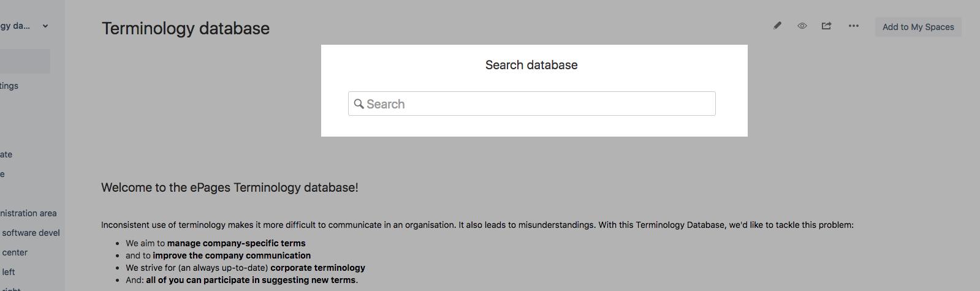The height and width of the screenshot is (291, 980).
Task: Click the Terminology database page title
Action: tap(186, 28)
